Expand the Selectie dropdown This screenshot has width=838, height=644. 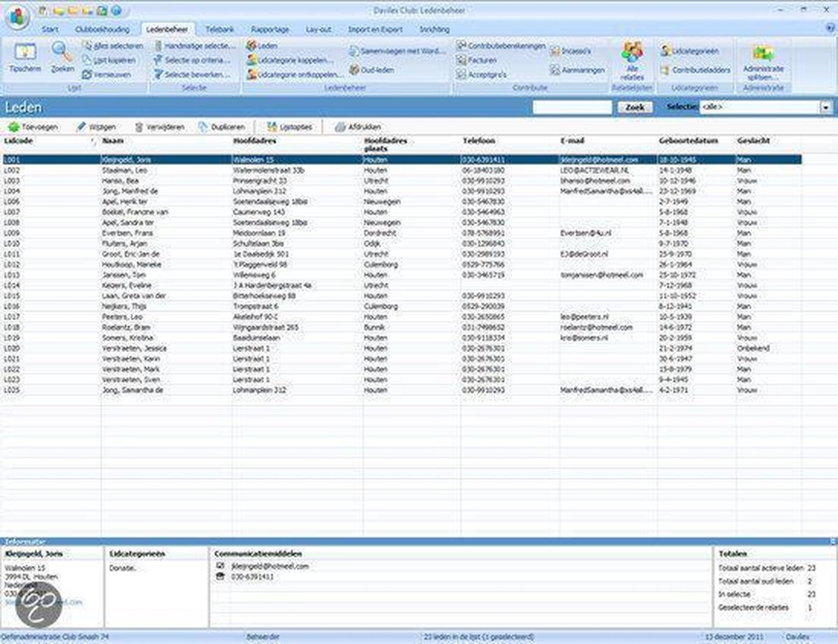825,108
